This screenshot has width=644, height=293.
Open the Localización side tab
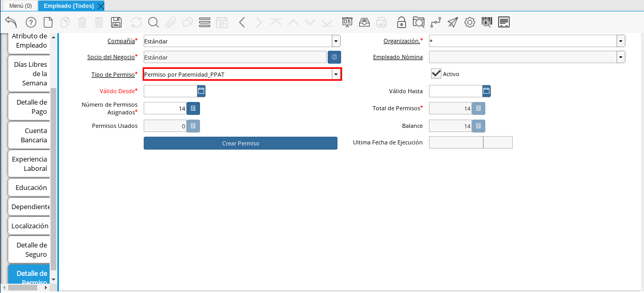point(29,226)
